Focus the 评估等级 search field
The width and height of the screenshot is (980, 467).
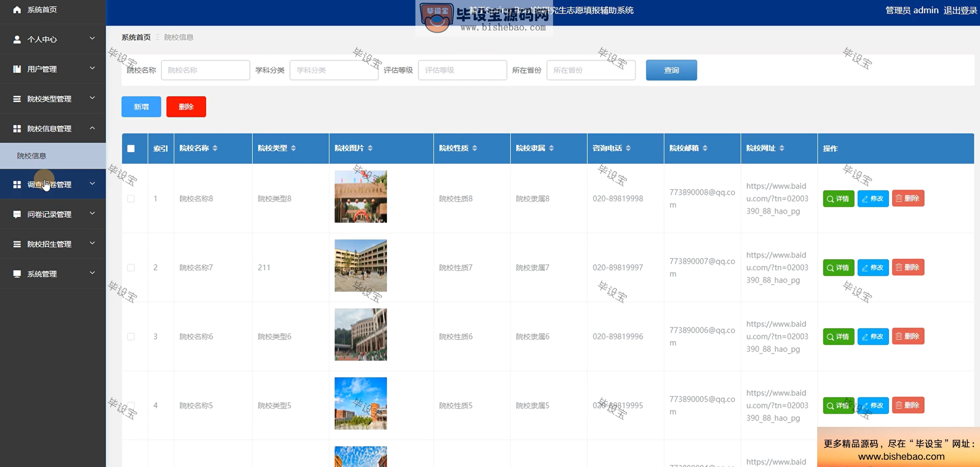point(463,70)
